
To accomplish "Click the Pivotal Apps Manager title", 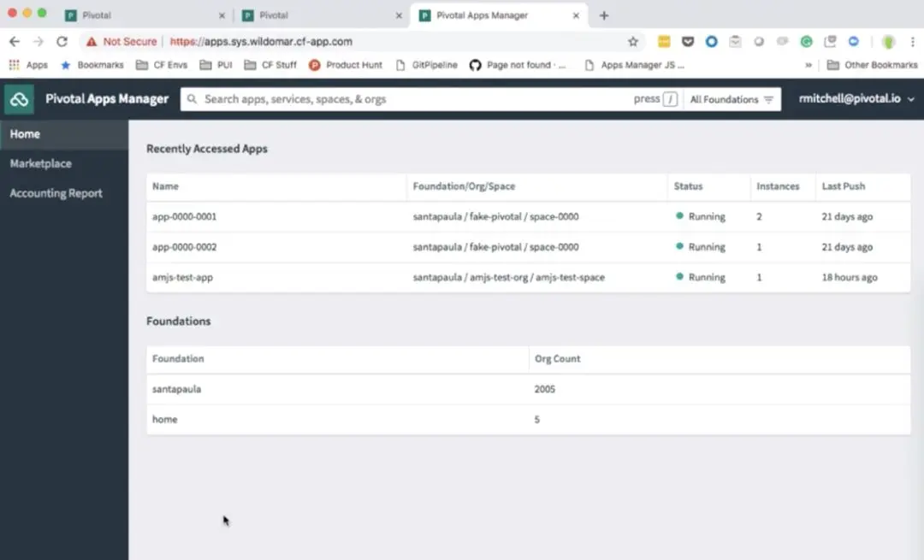I will pos(107,99).
